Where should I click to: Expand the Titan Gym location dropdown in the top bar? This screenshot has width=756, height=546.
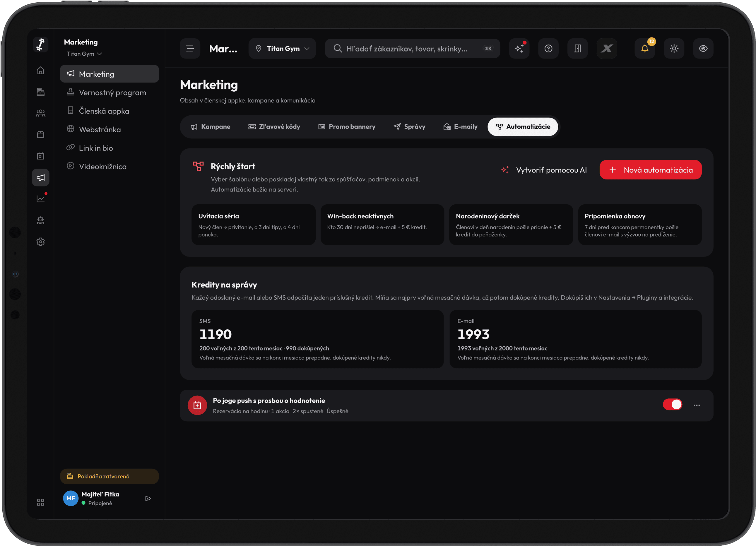[282, 49]
